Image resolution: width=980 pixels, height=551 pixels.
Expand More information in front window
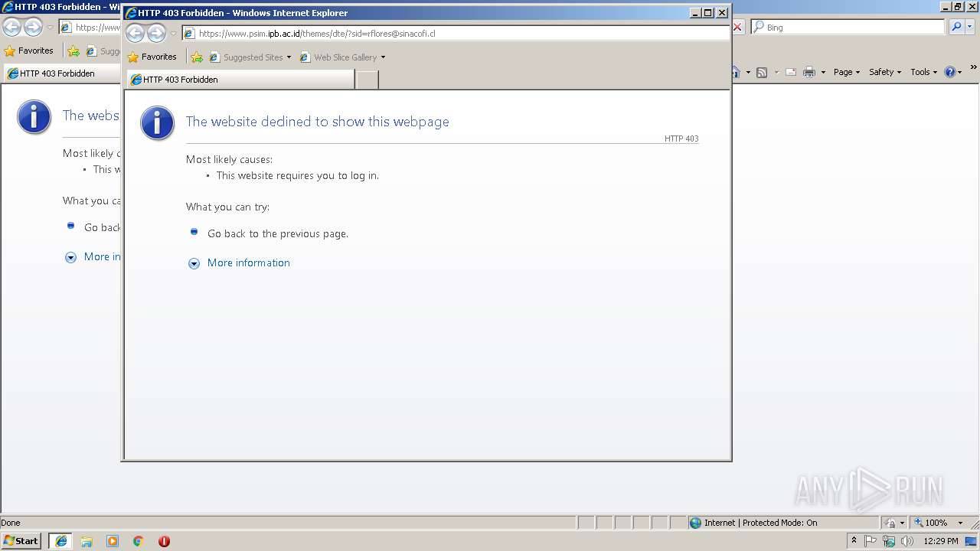pos(194,263)
